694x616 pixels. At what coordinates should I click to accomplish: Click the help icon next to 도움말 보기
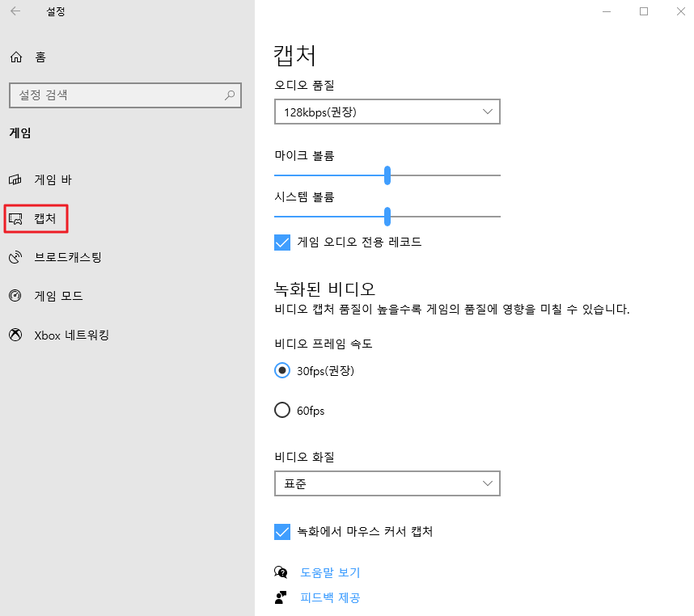(x=281, y=572)
